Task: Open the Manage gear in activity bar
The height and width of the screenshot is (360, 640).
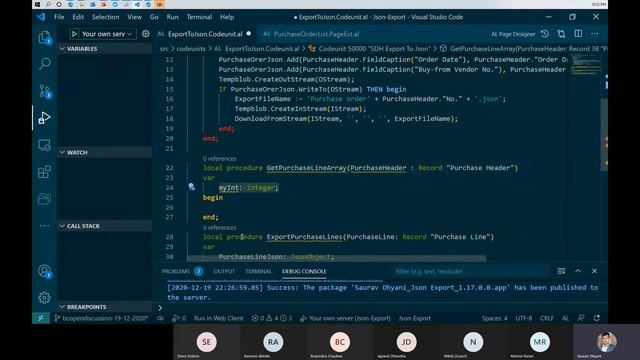Action: 44,298
